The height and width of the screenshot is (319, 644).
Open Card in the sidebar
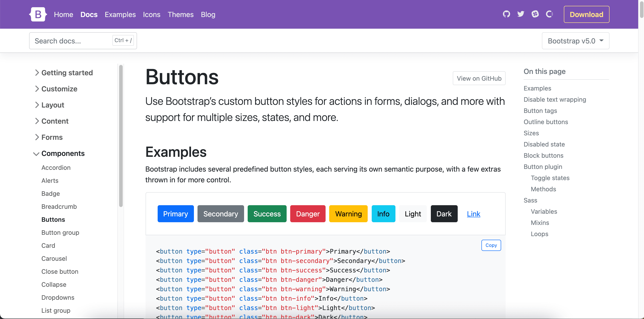coord(48,246)
